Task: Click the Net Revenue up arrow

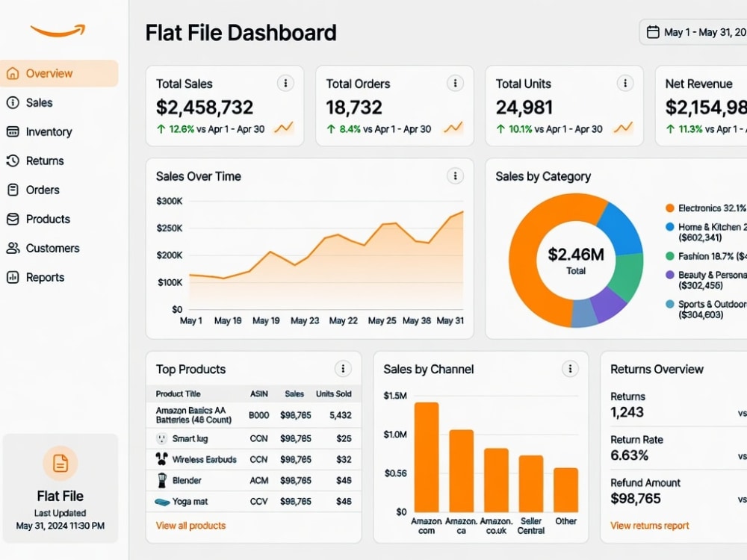Action: click(670, 129)
